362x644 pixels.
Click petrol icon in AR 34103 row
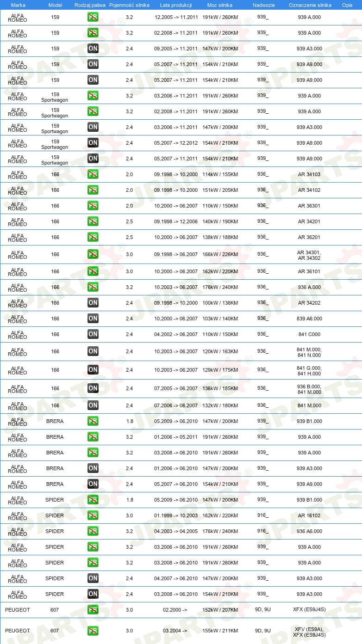coord(93,174)
